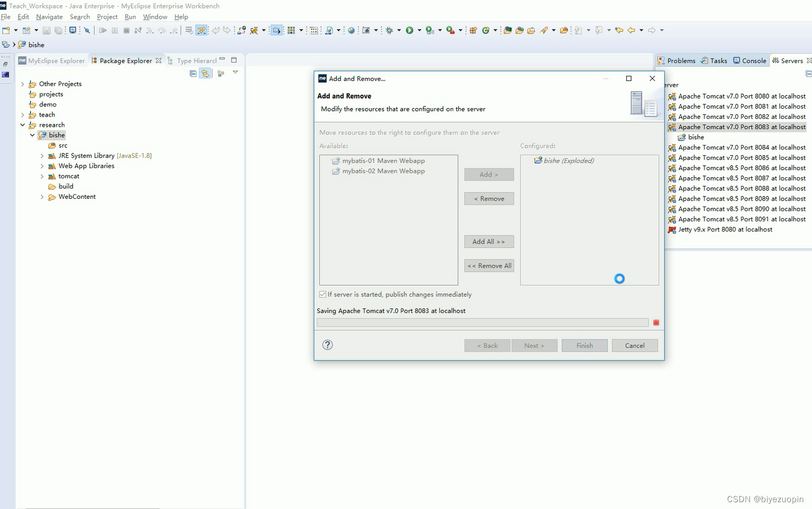Click the New Java Class icon
812x509 pixels.
(486, 30)
